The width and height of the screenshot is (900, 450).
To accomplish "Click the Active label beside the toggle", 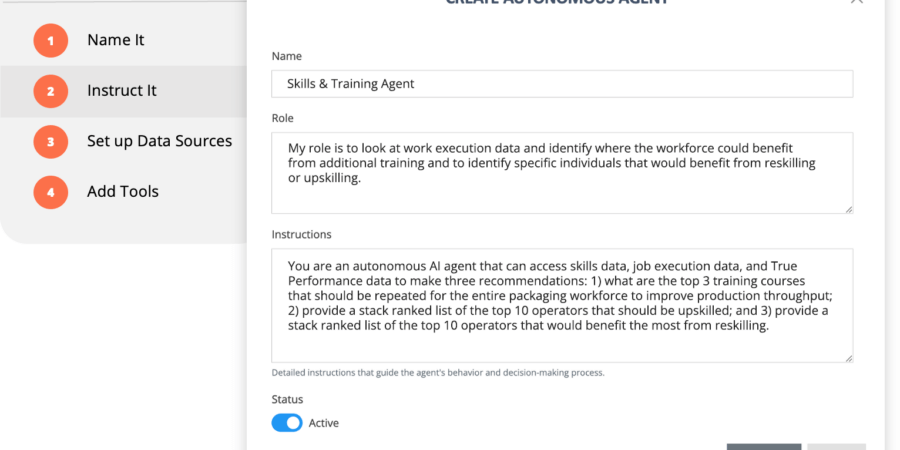I will (323, 423).
